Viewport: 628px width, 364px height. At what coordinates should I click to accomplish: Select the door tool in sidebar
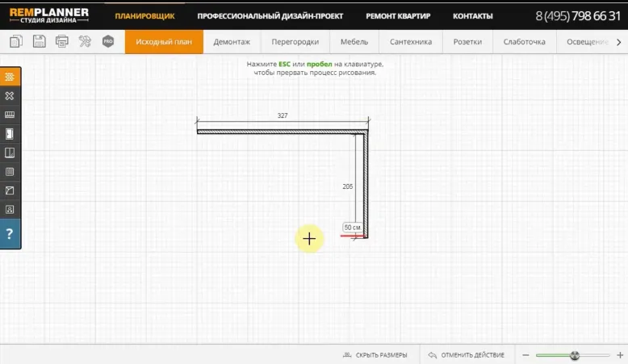10,134
